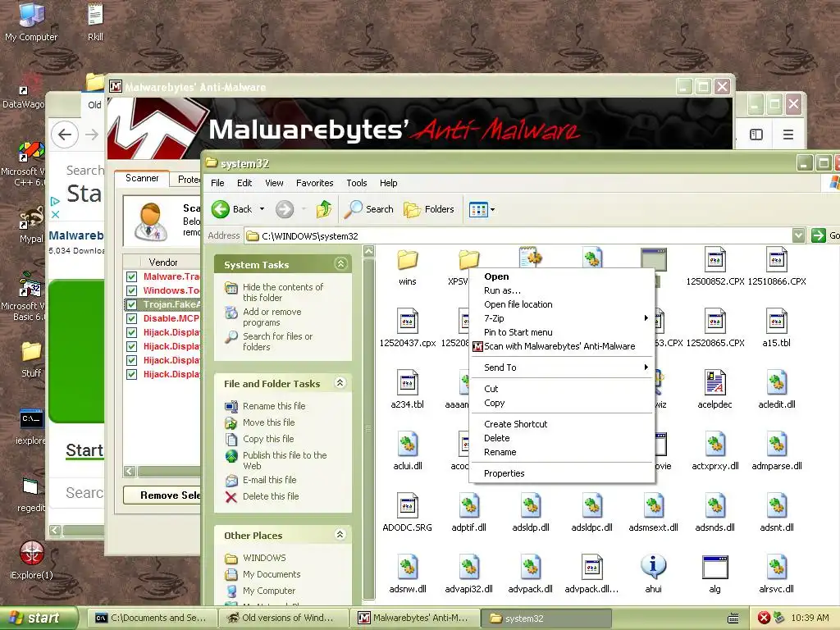Select the 12500852.CPX file
This screenshot has height=630, width=840.
[715, 267]
